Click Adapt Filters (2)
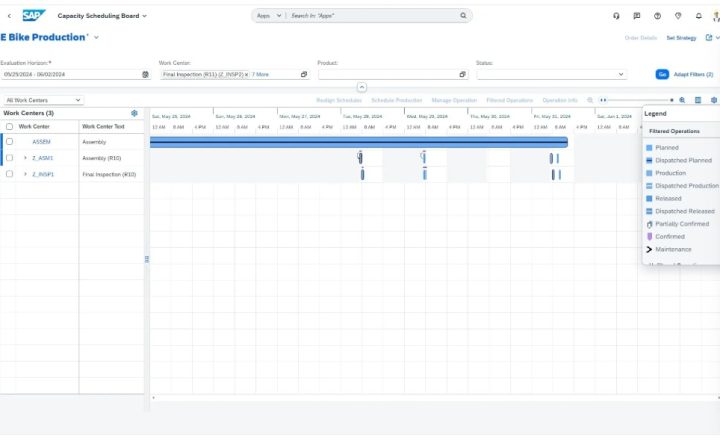 pyautogui.click(x=693, y=74)
